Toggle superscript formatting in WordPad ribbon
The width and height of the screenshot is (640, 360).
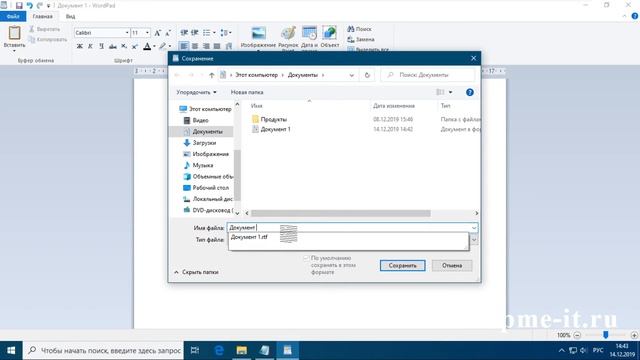(135, 47)
